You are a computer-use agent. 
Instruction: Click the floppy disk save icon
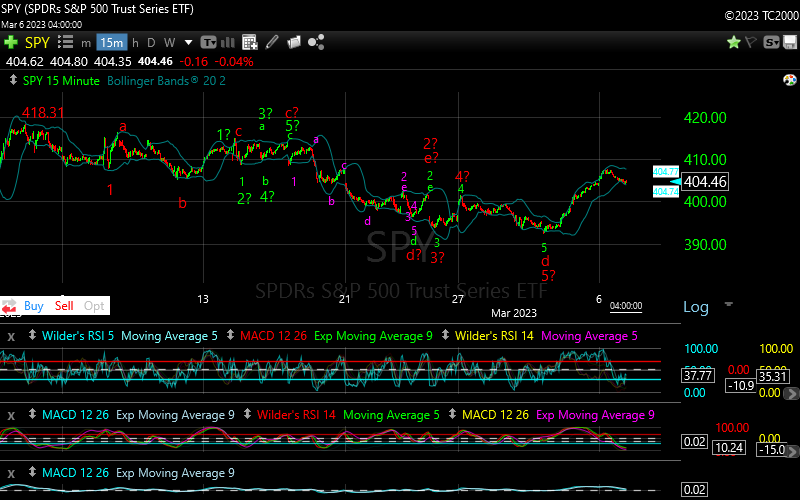(x=790, y=42)
